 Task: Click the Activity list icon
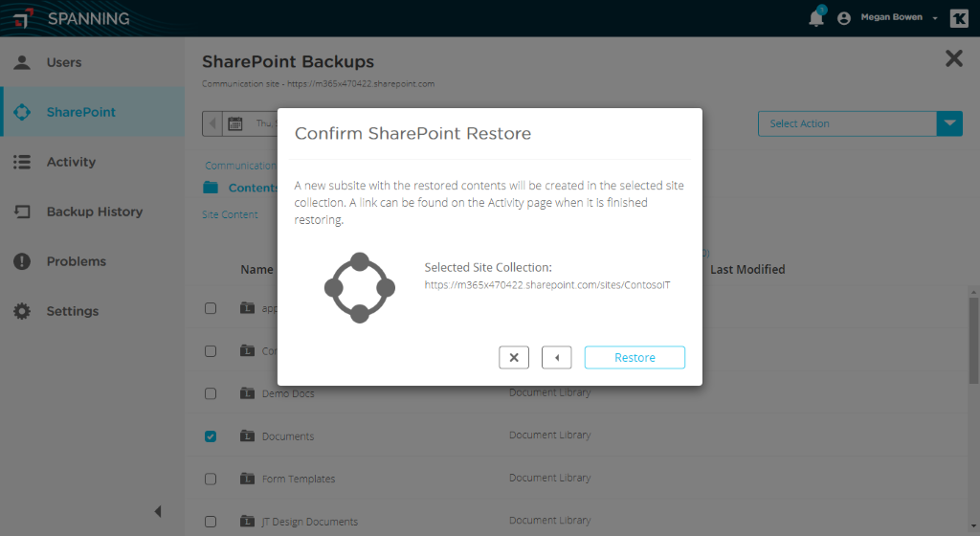(22, 162)
